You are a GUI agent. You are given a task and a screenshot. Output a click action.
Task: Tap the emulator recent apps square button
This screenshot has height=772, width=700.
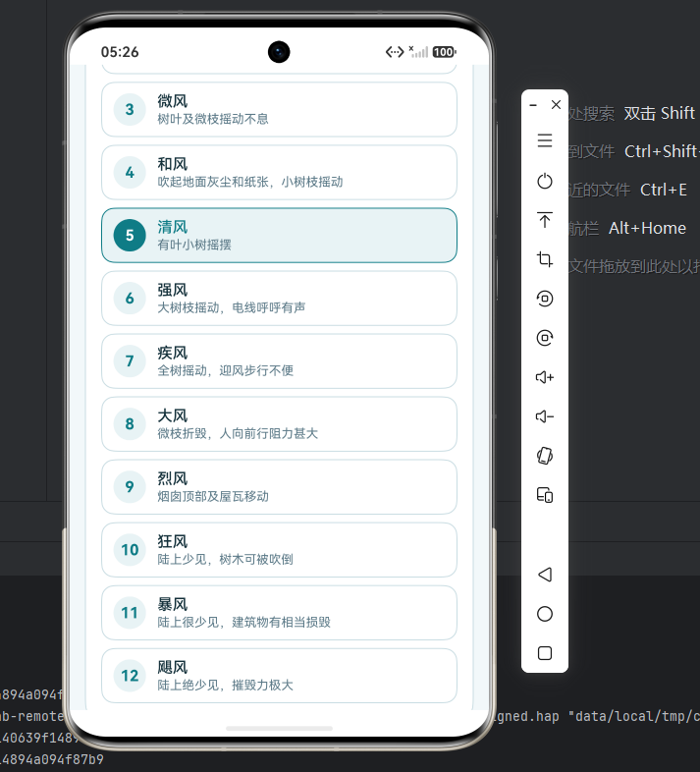tap(545, 653)
